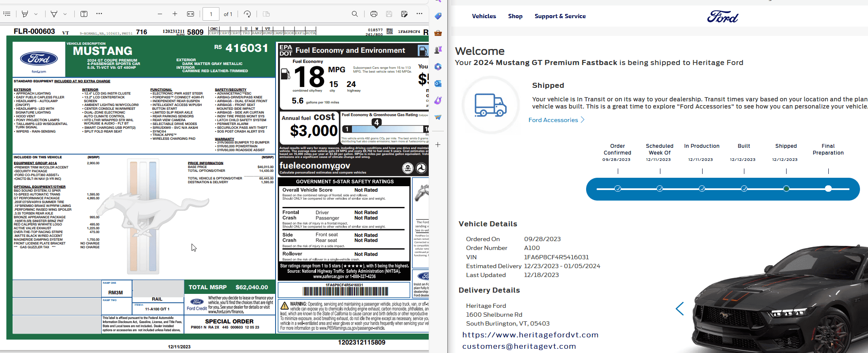Open Ford Accessories link
The width and height of the screenshot is (868, 353).
(553, 120)
